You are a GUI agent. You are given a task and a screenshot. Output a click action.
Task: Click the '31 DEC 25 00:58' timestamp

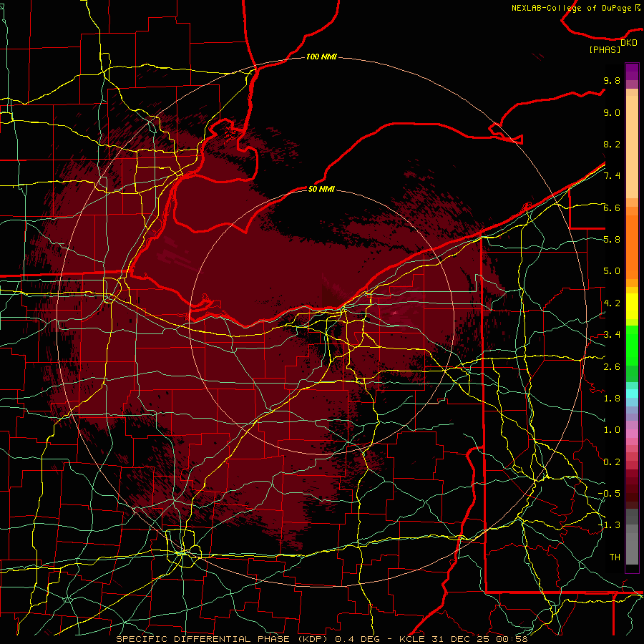pyautogui.click(x=479, y=639)
